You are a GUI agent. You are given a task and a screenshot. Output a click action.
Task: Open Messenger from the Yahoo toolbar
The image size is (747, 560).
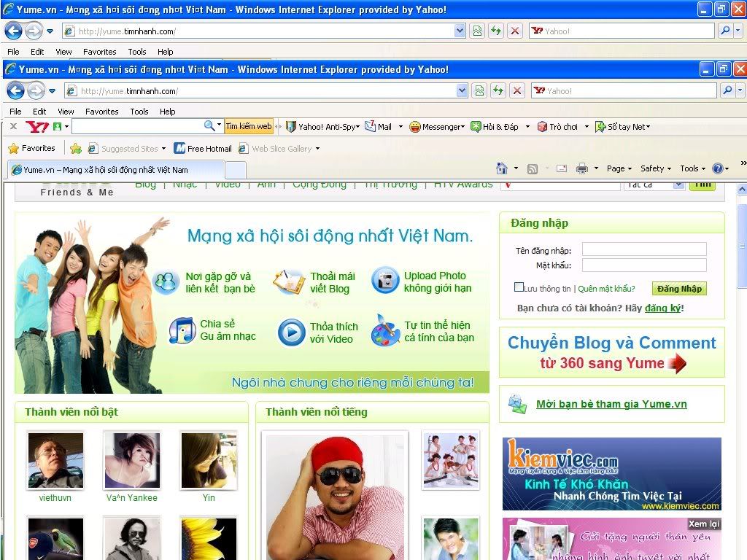(x=436, y=127)
